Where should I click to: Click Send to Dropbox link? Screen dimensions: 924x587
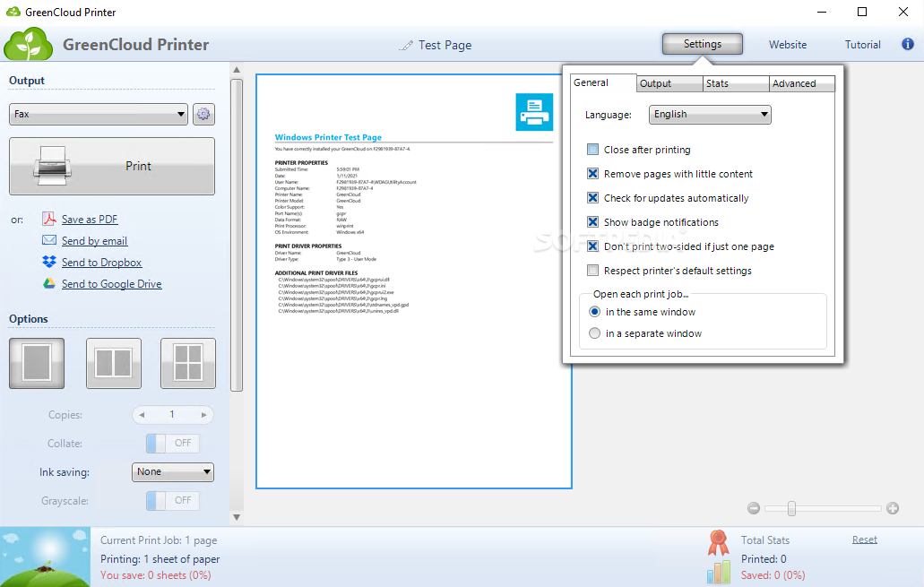pos(101,263)
